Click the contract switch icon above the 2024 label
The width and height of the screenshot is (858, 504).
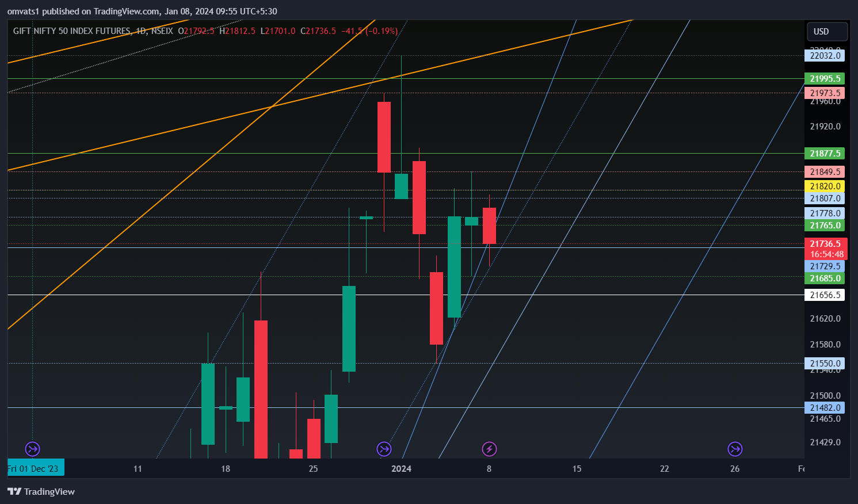384,449
